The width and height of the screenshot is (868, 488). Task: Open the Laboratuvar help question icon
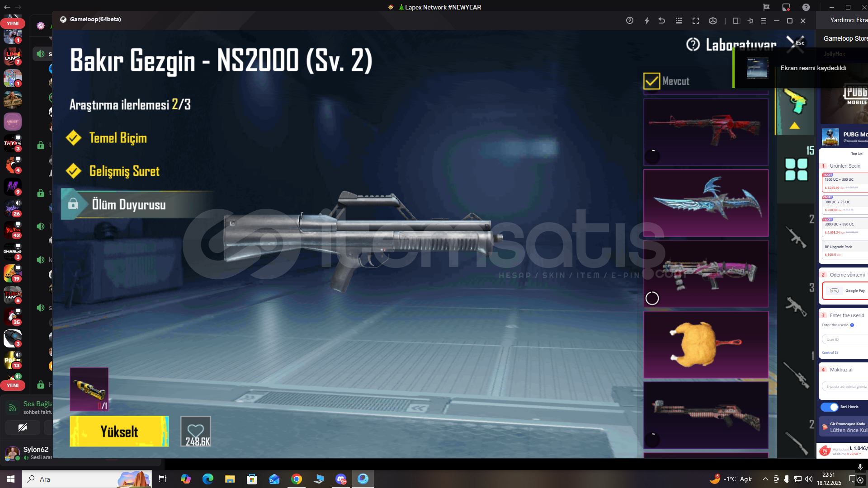(x=693, y=44)
